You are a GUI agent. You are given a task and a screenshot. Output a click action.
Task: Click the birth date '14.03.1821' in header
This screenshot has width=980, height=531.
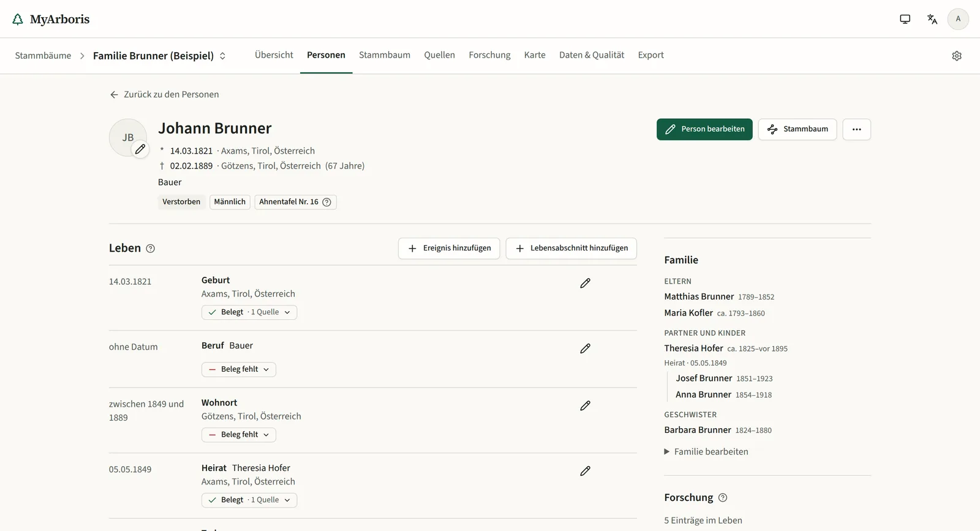(191, 151)
